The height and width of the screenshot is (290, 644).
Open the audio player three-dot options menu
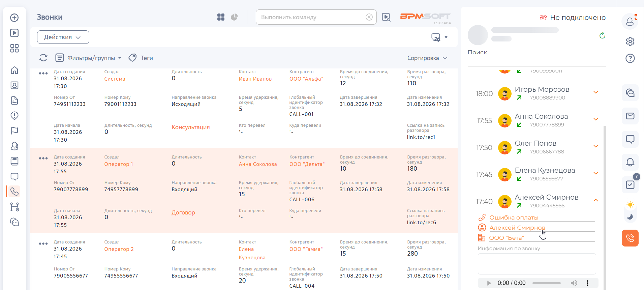pos(587,283)
